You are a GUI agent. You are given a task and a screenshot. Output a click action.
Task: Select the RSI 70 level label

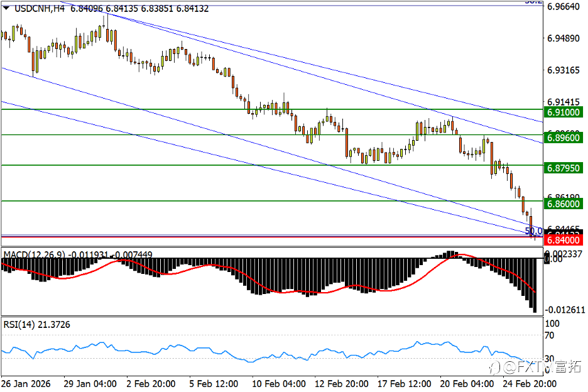(550, 335)
